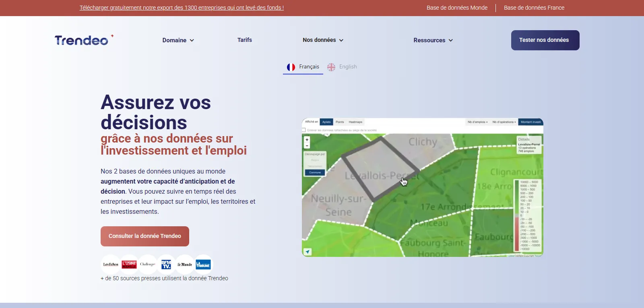Click the '17e Arrondissement' map label
Viewport: 644px width, 308px height.
pyautogui.click(x=462, y=207)
